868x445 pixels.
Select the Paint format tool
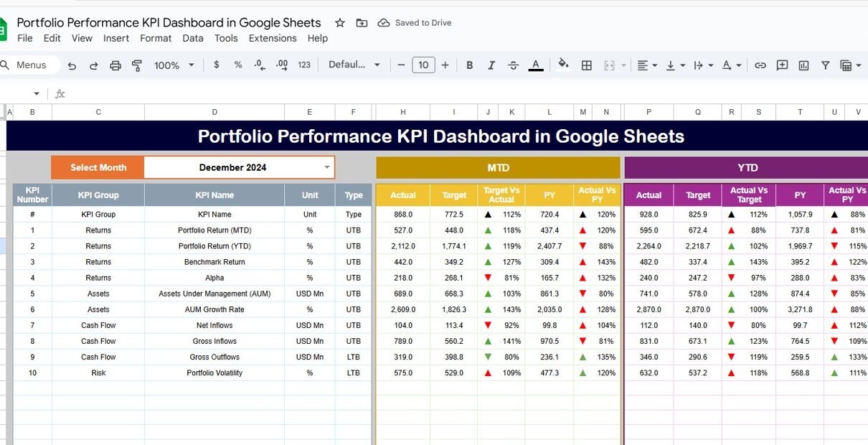click(x=137, y=65)
